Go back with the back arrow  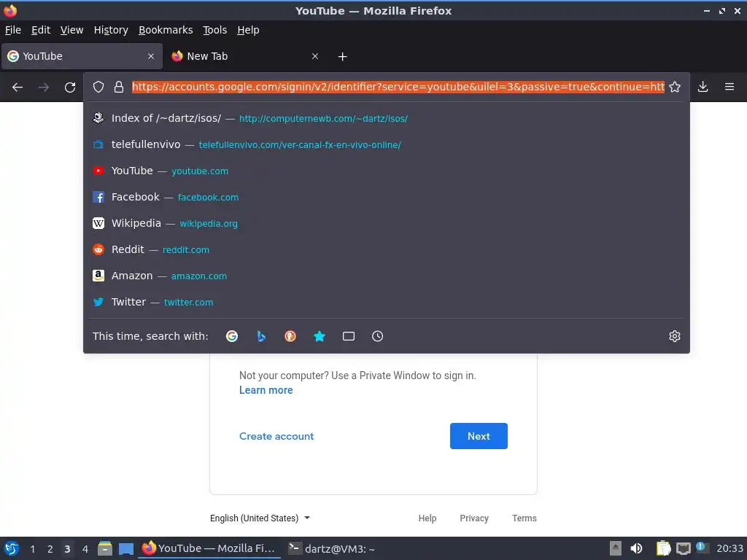click(18, 87)
